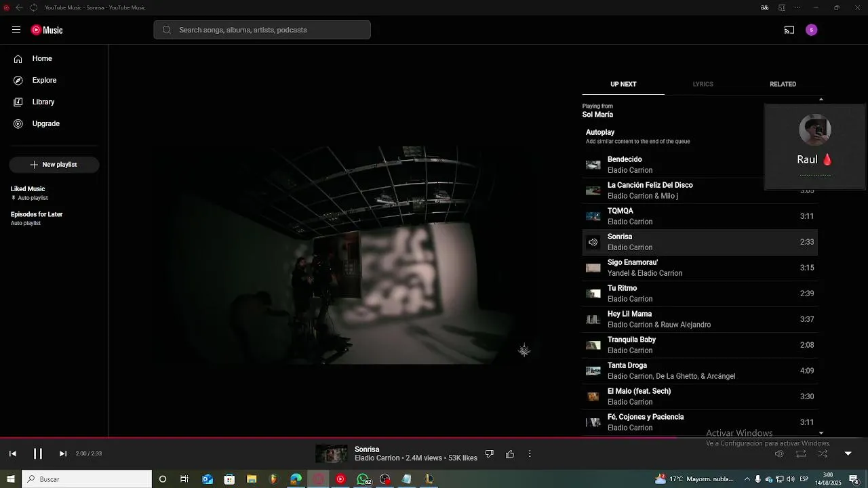The image size is (868, 488).
Task: Click the Tanta Droga thumbnail
Action: click(x=593, y=371)
